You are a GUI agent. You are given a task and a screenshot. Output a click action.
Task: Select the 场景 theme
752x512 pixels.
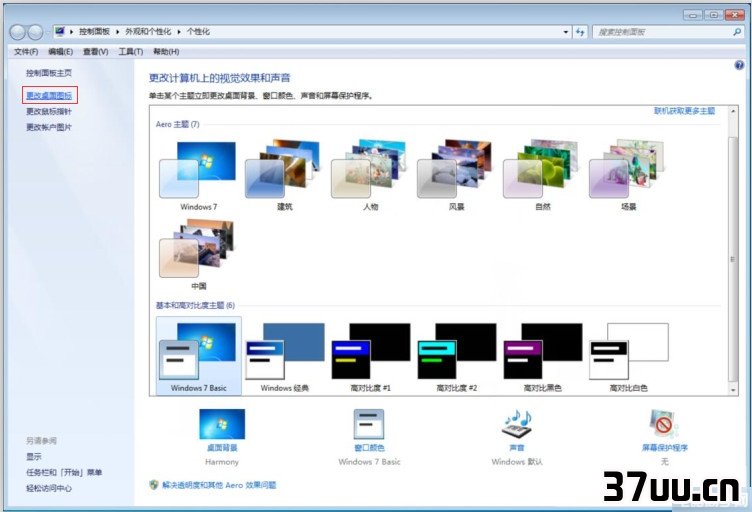click(628, 175)
